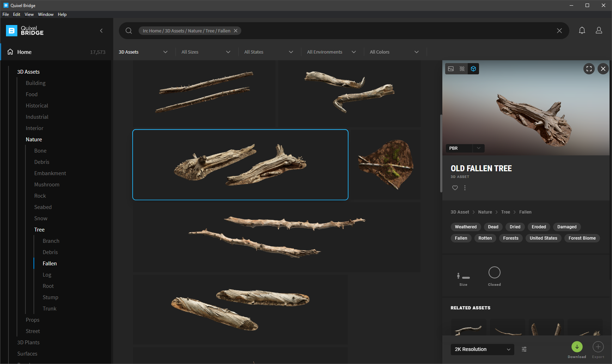Select the Food category
The width and height of the screenshot is (612, 364).
pyautogui.click(x=32, y=94)
